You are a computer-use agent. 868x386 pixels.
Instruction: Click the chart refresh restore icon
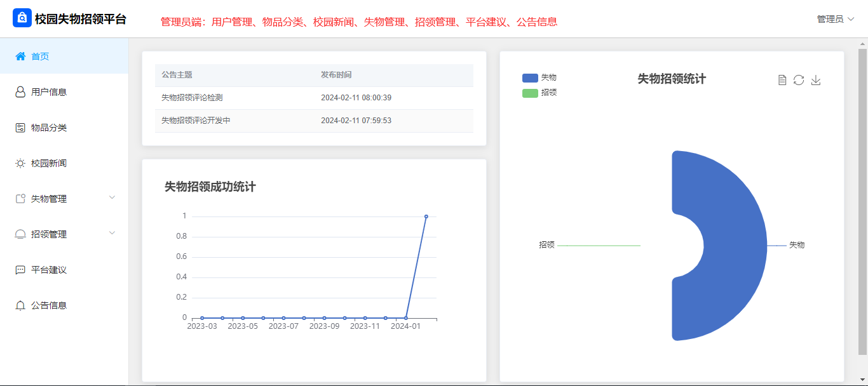799,80
